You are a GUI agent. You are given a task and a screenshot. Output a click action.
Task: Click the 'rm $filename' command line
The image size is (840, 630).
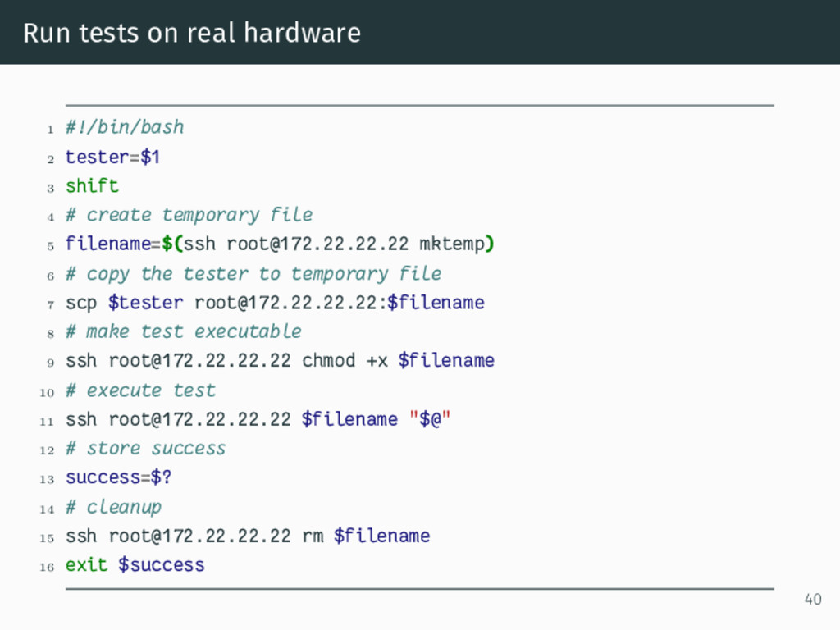248,536
